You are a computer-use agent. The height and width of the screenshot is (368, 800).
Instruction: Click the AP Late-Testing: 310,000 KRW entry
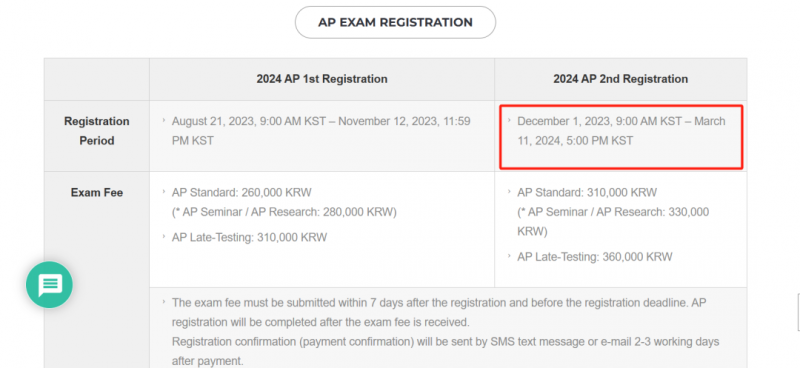coord(249,237)
